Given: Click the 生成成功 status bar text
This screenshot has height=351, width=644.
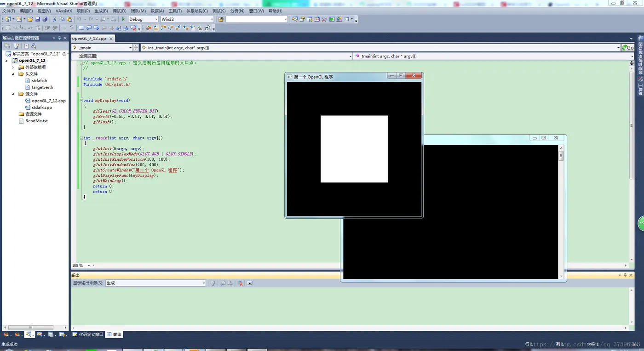Looking at the screenshot, I should pos(10,344).
